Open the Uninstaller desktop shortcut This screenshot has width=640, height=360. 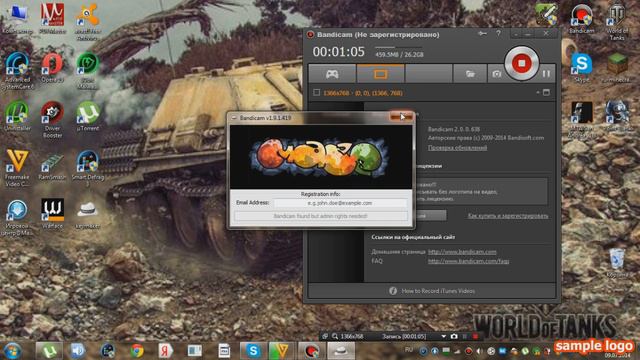(x=17, y=116)
